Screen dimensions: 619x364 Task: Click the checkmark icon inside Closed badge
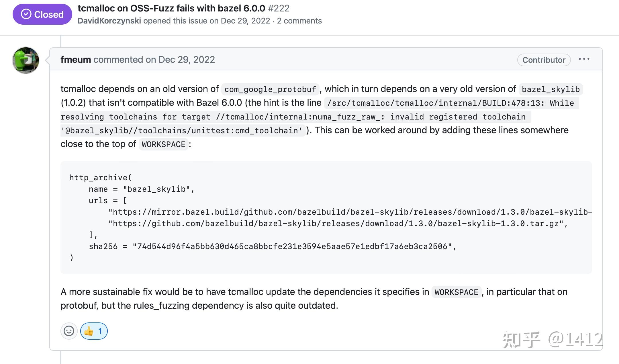[26, 14]
